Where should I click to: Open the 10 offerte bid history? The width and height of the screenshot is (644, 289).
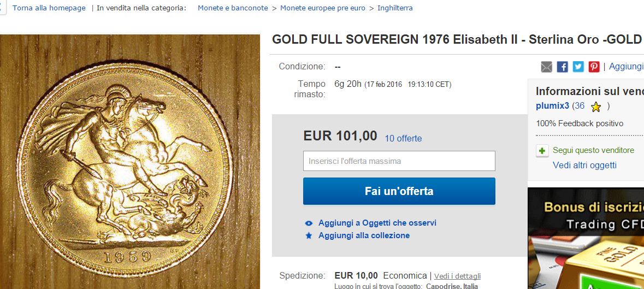(403, 138)
